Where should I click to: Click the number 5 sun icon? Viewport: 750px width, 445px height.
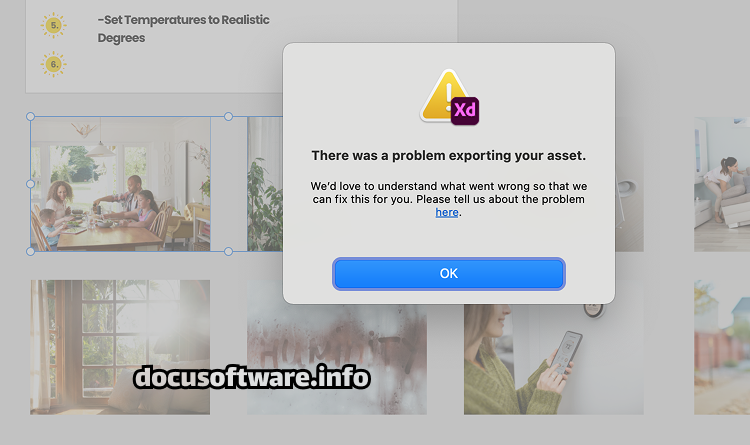[54, 25]
